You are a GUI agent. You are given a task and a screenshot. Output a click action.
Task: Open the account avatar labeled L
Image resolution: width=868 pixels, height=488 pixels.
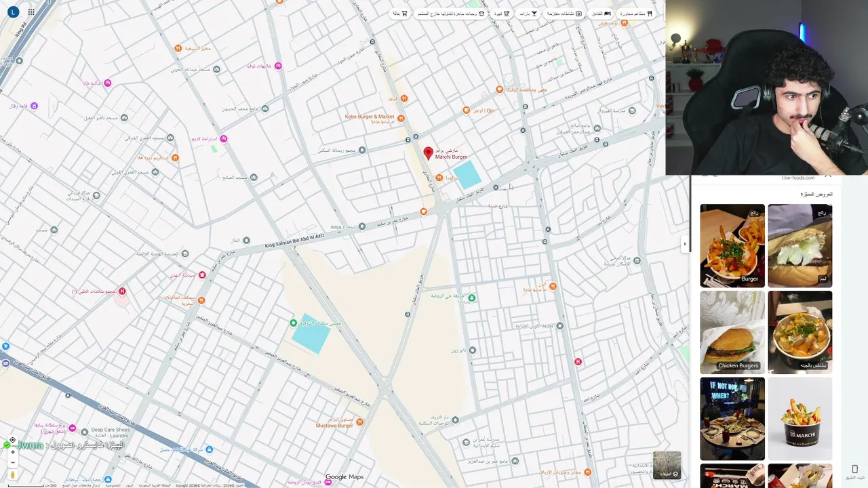click(12, 12)
